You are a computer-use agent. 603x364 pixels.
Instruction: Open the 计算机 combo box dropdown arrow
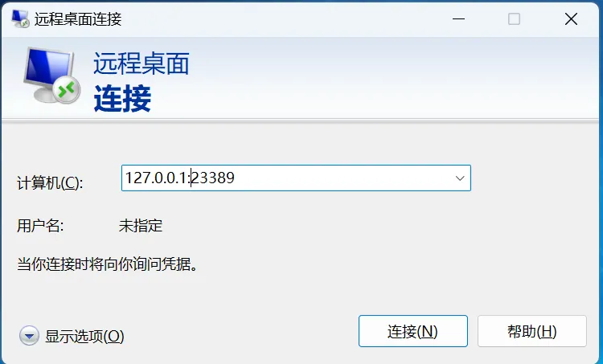point(460,178)
